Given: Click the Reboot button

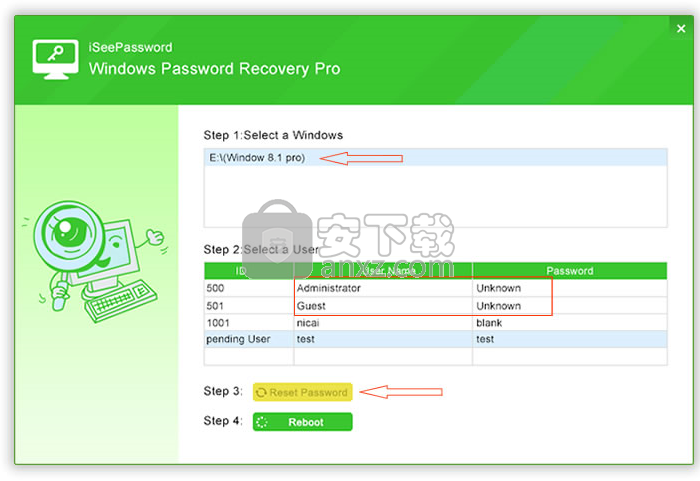Looking at the screenshot, I should click(x=303, y=422).
